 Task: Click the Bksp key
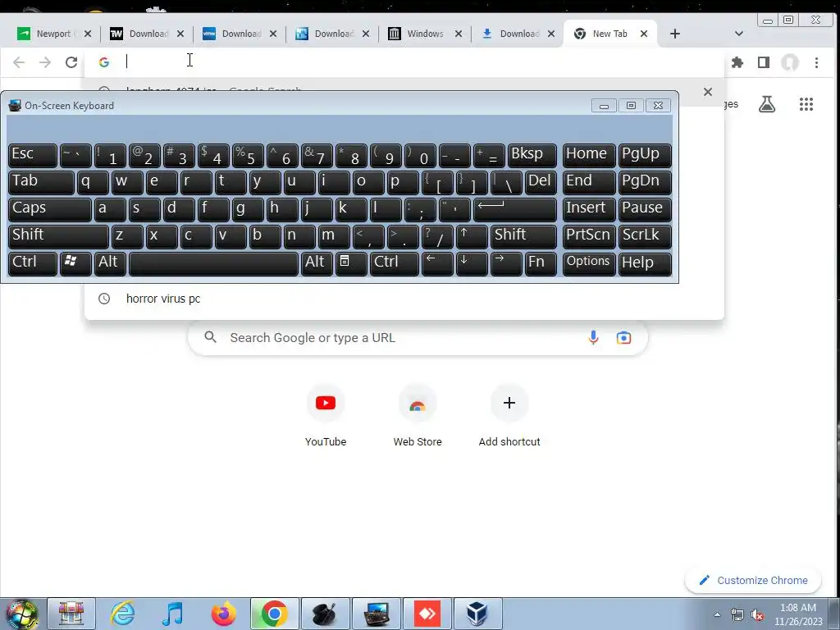(532, 155)
